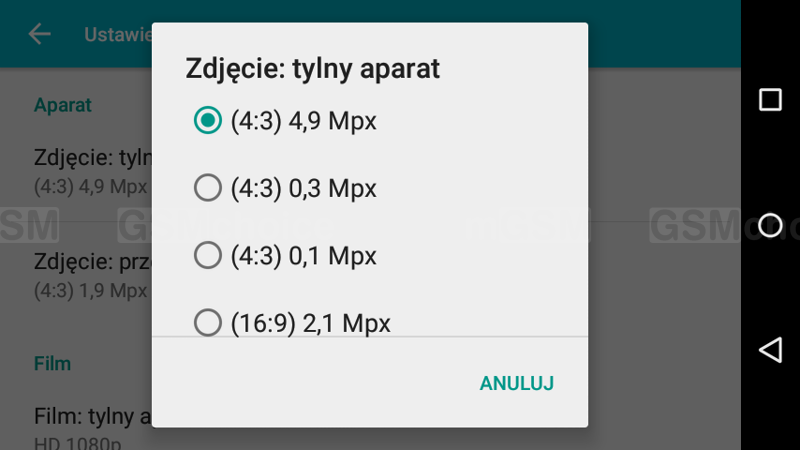800x450 pixels.
Task: Click the "(4:3) 0,3 Mpx" option text
Action: coord(303,188)
